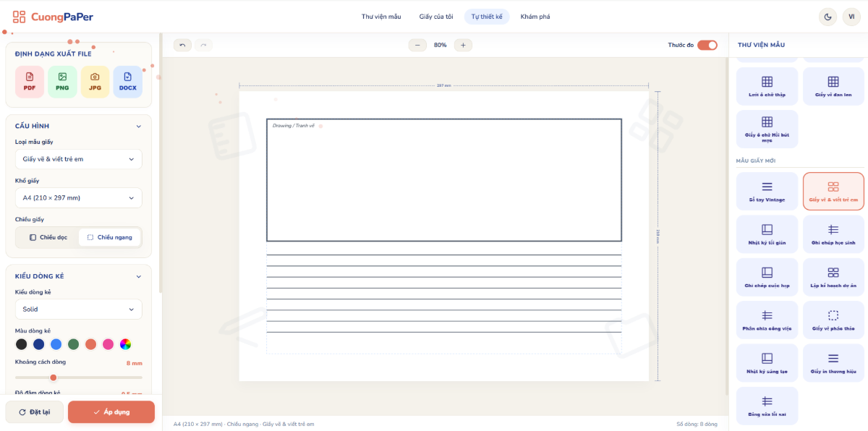868x431 pixels.
Task: Choose the Giấy ô chữ Hồi bút mực template
Action: [x=767, y=129]
